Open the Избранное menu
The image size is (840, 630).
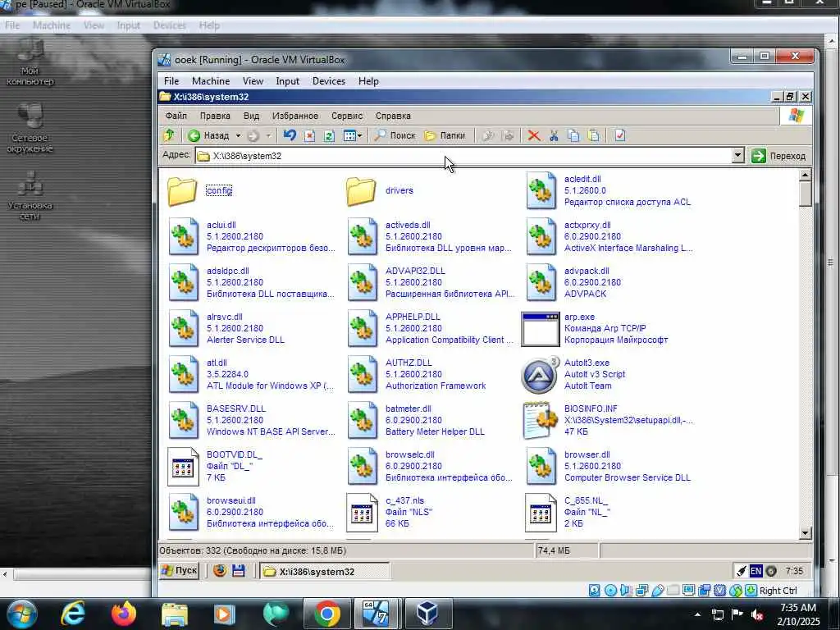294,116
